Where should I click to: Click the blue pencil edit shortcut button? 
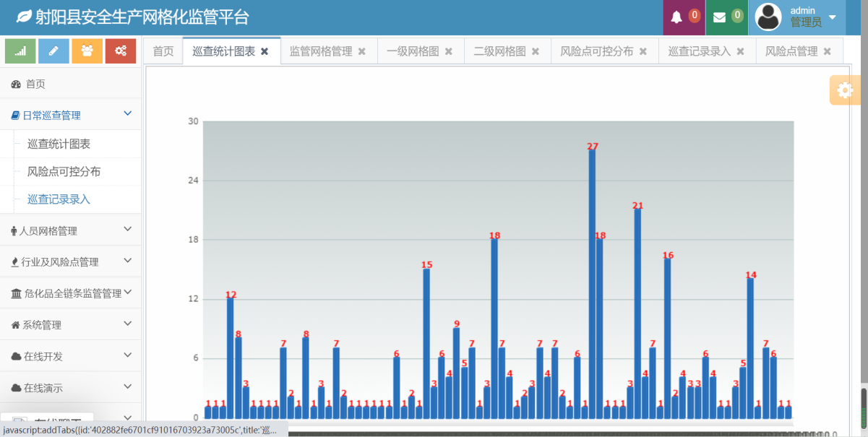pyautogui.click(x=53, y=51)
